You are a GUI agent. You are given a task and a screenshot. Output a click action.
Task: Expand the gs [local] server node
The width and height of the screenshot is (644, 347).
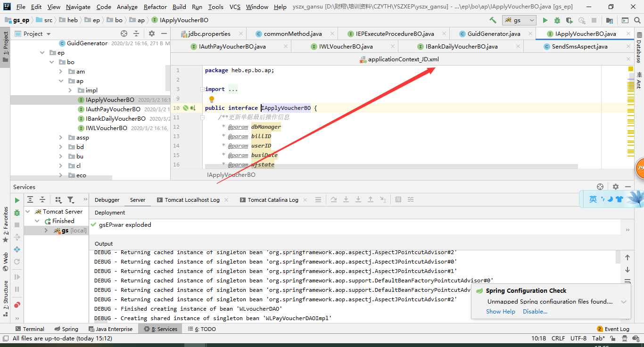46,231
